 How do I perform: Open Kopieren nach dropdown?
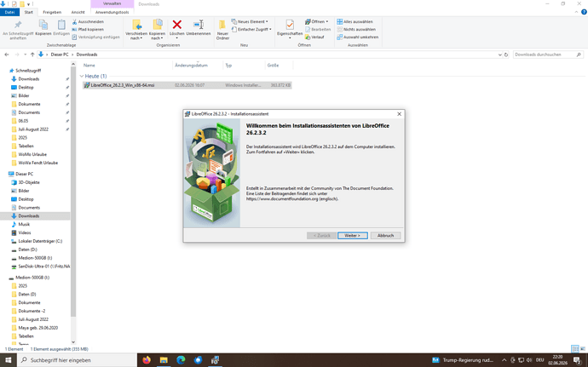157,36
